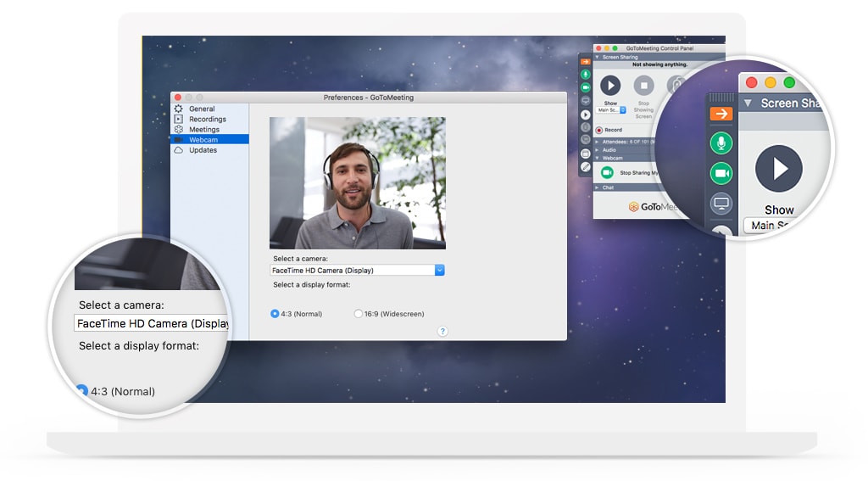This screenshot has height=481, width=868.
Task: Go to the Updates preferences
Action: tap(203, 150)
